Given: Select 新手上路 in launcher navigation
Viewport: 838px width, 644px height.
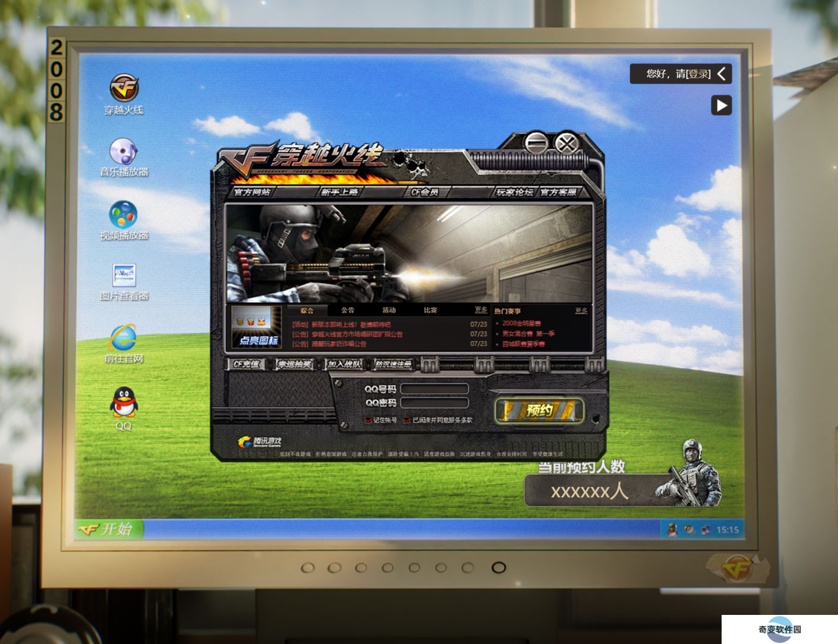Looking at the screenshot, I should point(340,192).
